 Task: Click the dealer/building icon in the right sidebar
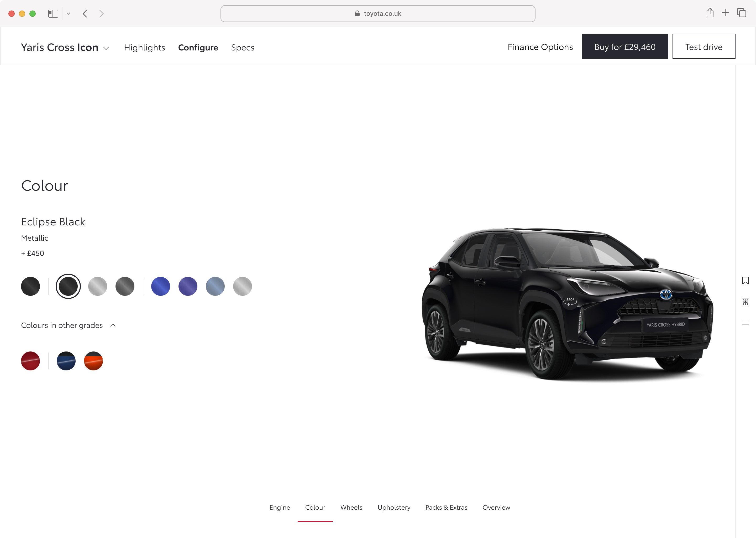(745, 302)
